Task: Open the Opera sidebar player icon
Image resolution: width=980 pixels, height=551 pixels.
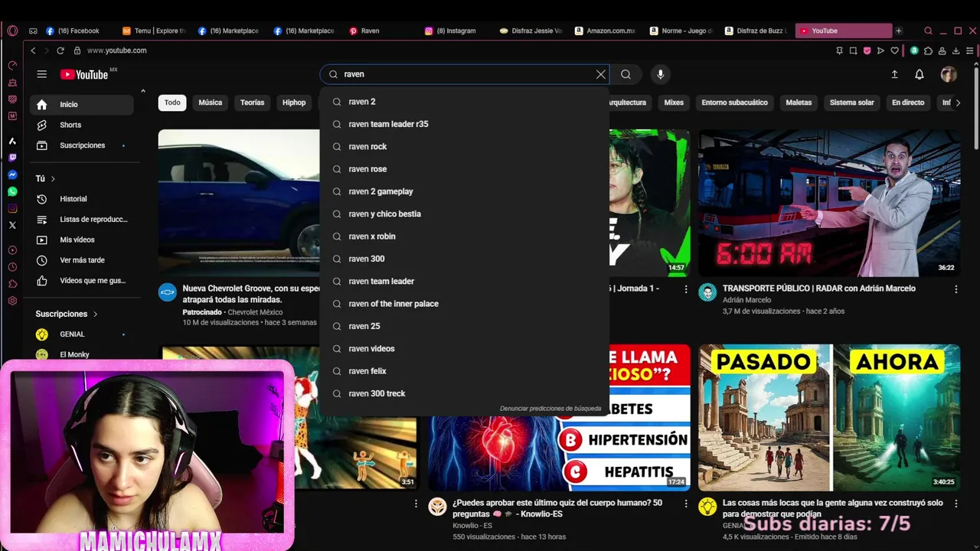Action: point(12,250)
